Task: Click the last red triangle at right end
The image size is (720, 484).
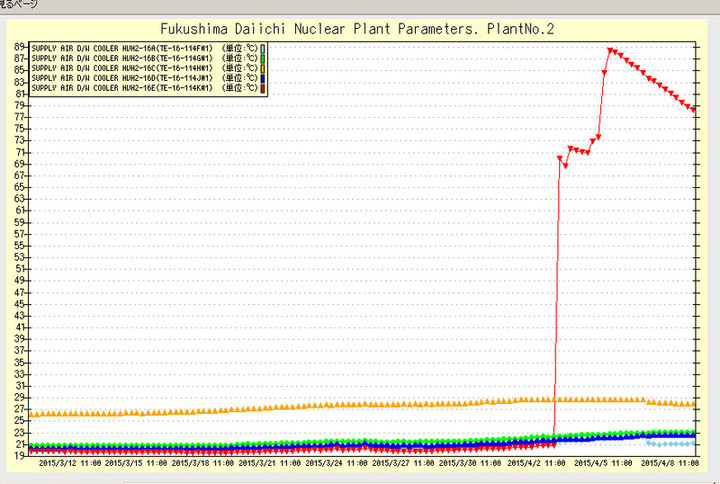Action: (x=694, y=109)
